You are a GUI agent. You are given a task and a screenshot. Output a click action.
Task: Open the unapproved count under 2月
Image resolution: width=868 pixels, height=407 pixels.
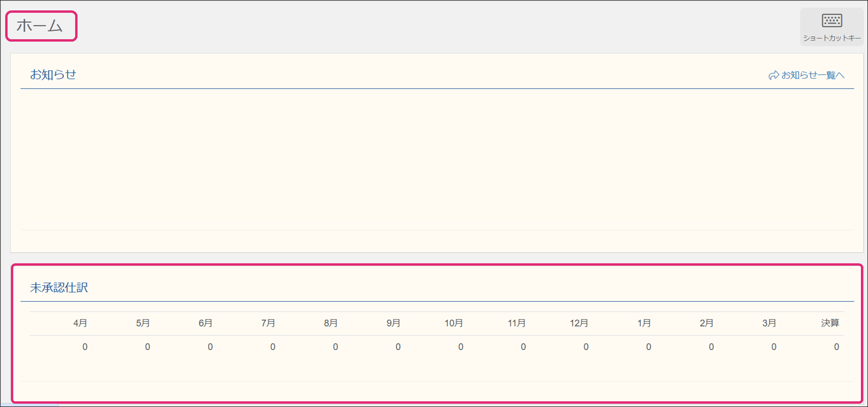712,347
